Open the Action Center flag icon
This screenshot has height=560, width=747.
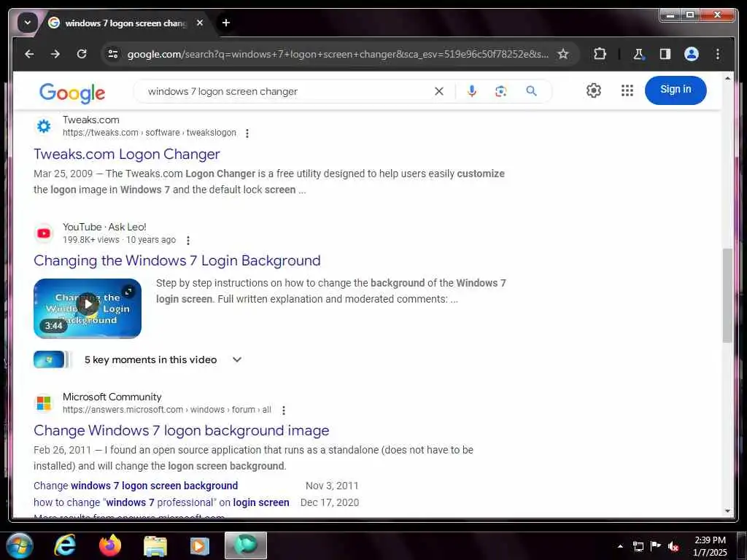pos(656,546)
